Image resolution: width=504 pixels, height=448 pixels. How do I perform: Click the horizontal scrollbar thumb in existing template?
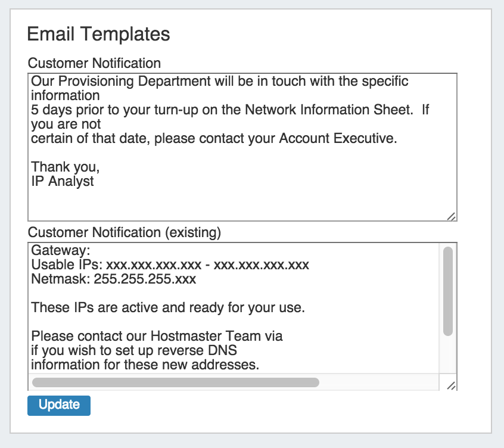[176, 382]
